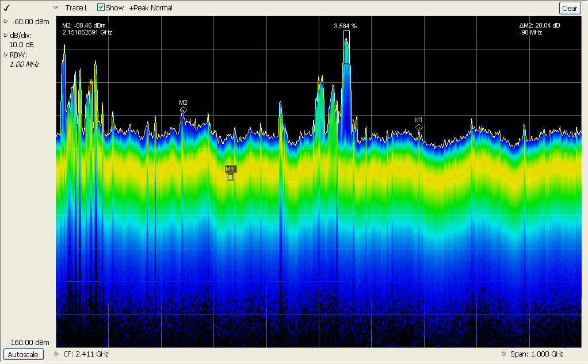Screen dimensions: 588x364
Task: Select the 10.0 dB per division value
Action: click(21, 44)
